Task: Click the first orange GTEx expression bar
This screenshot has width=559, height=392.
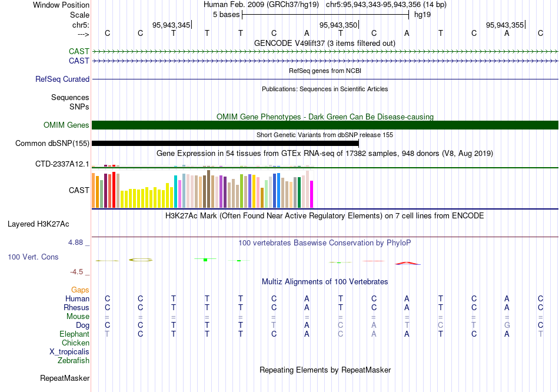Action: [94, 190]
